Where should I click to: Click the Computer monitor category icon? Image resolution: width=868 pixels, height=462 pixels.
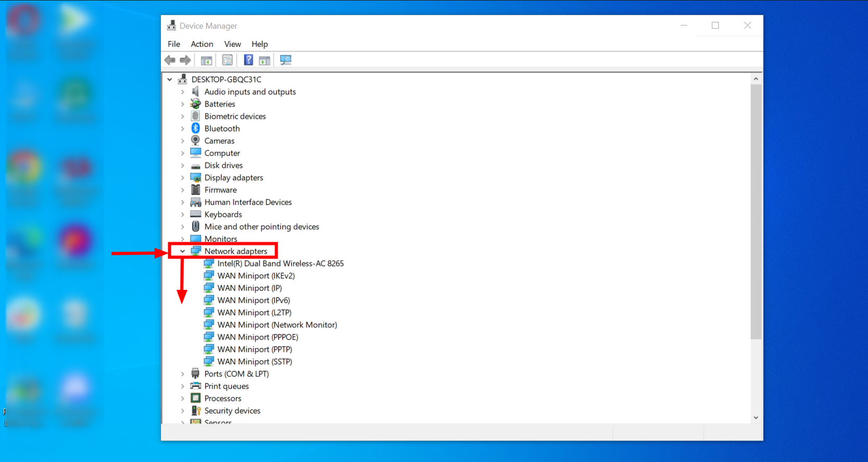click(x=196, y=153)
